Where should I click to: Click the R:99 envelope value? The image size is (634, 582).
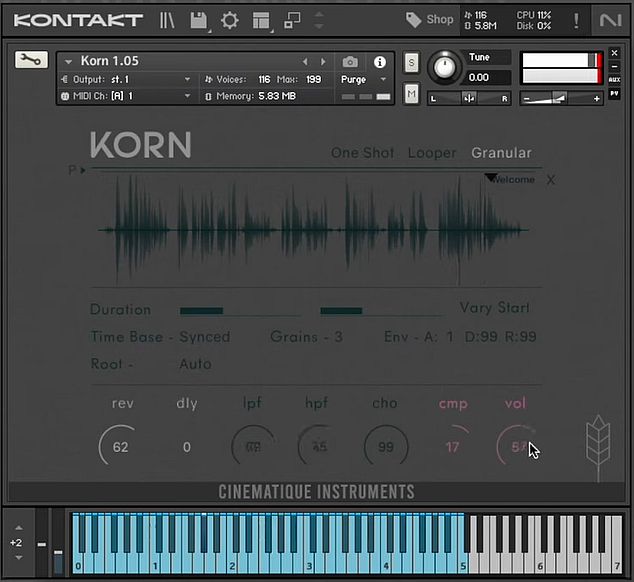click(520, 337)
